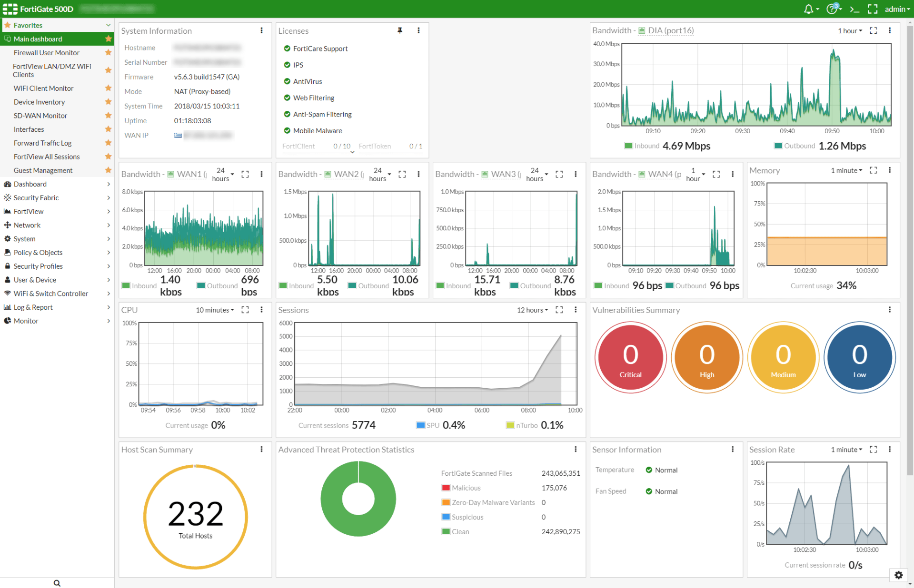Expand the WAN2 bandwidth widget
The height and width of the screenshot is (588, 914).
402,174
